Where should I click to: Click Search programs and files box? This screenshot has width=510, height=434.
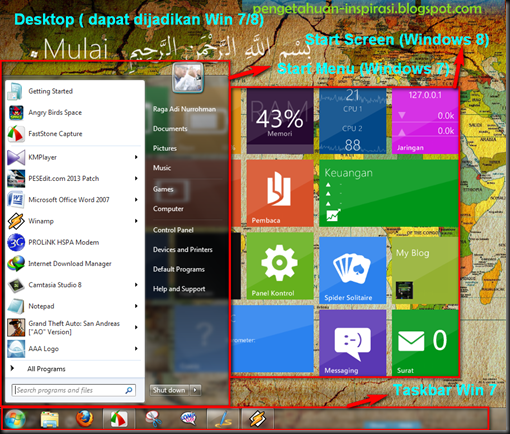(x=73, y=390)
